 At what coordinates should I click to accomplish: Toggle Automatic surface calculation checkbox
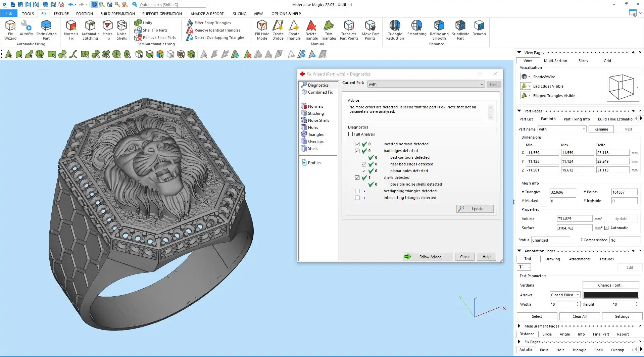[x=606, y=228]
